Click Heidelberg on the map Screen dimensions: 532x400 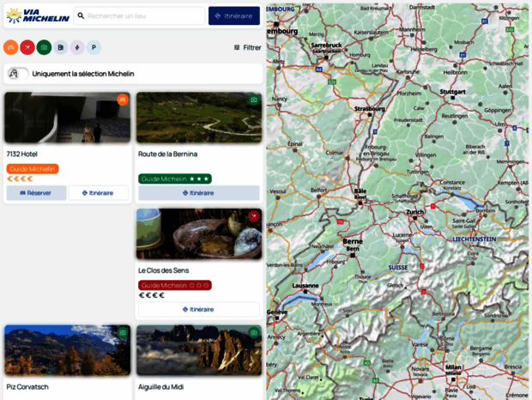click(424, 49)
